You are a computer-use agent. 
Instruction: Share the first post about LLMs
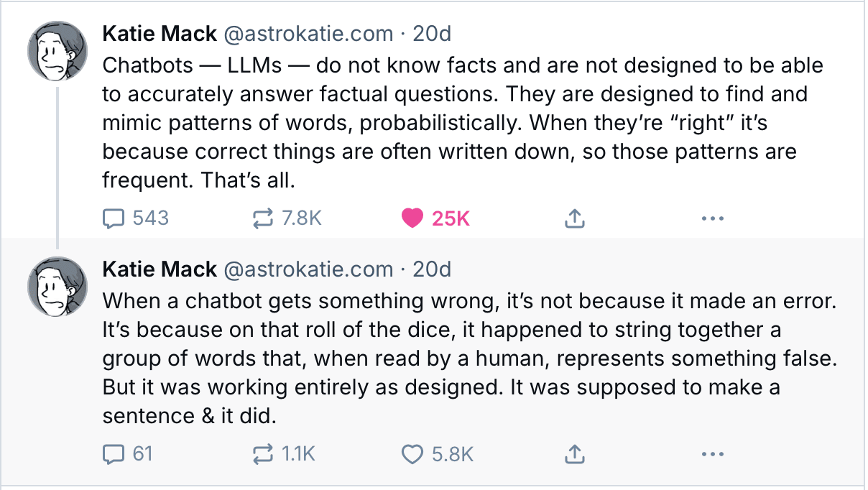point(573,218)
